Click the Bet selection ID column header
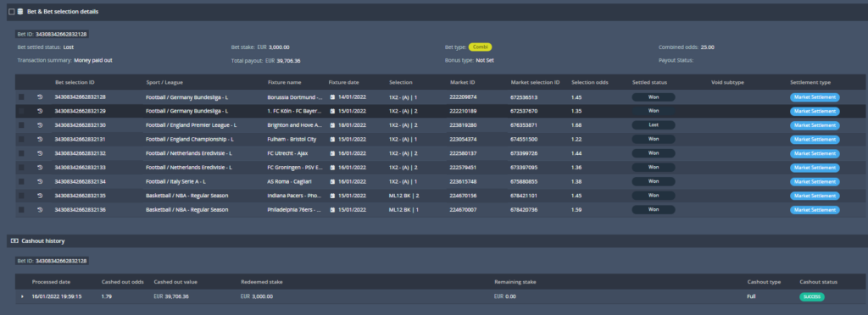The width and height of the screenshot is (868, 315). pyautogui.click(x=75, y=82)
